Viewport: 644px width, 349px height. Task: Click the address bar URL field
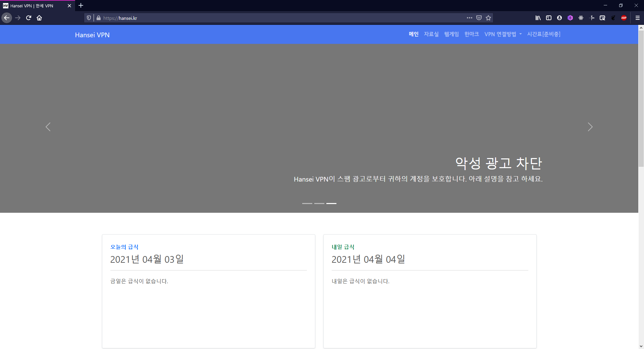268,18
